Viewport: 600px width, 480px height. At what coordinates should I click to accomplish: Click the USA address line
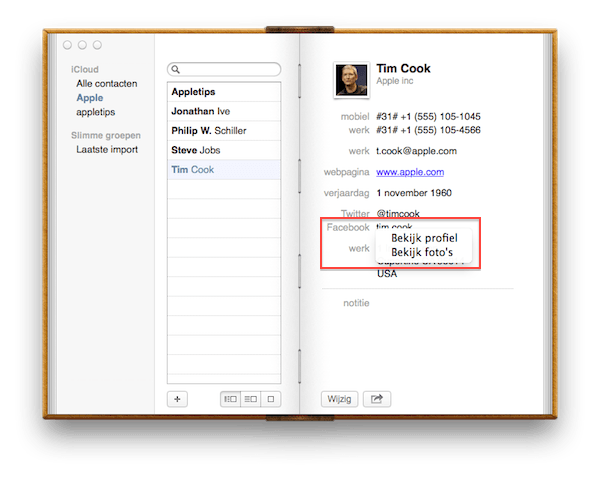pos(387,274)
